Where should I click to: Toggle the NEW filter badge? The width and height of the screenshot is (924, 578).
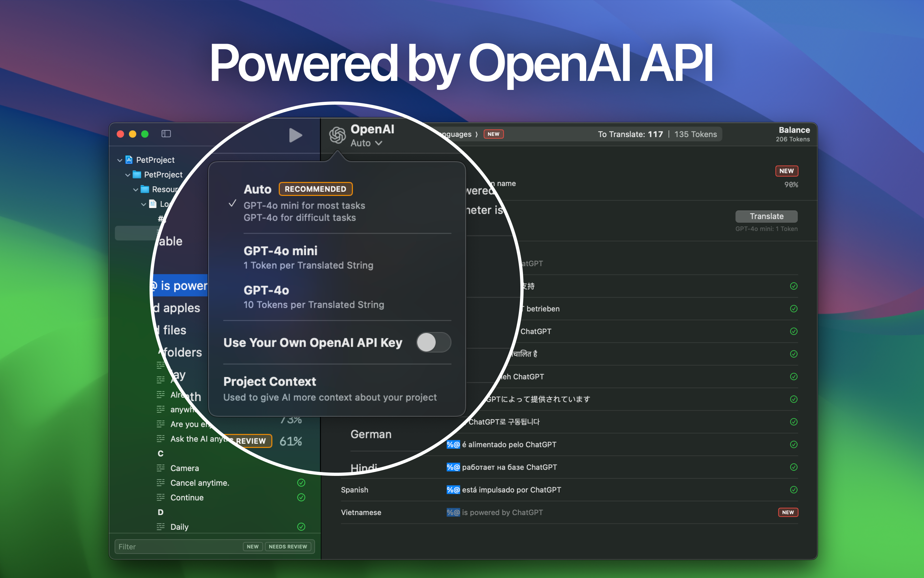point(253,547)
